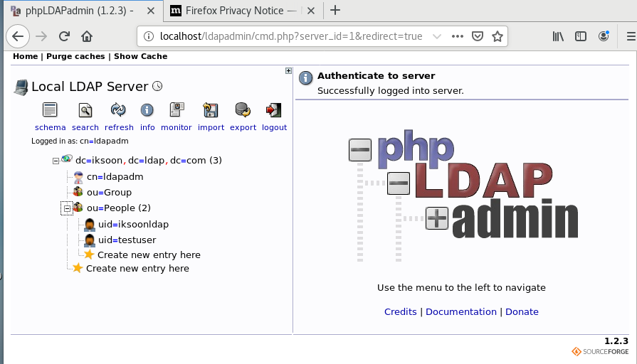637x364 pixels.
Task: Refresh the LDAP tree via refresh icon
Action: [118, 110]
